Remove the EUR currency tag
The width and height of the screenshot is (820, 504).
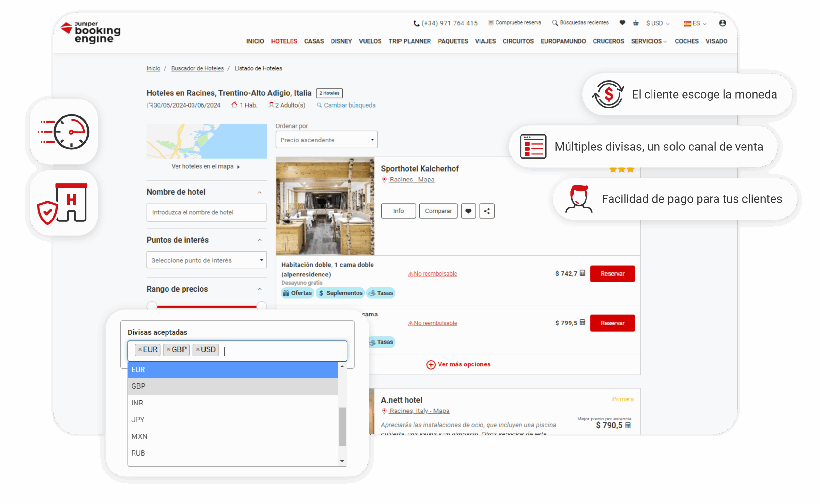pyautogui.click(x=140, y=349)
